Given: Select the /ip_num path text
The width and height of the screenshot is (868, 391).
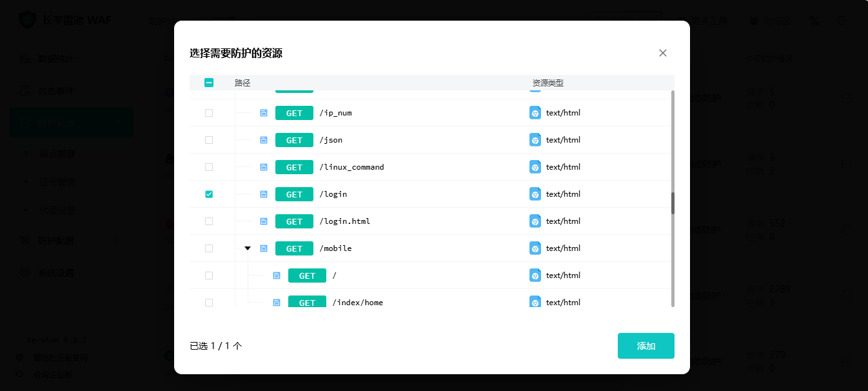Looking at the screenshot, I should tap(336, 113).
